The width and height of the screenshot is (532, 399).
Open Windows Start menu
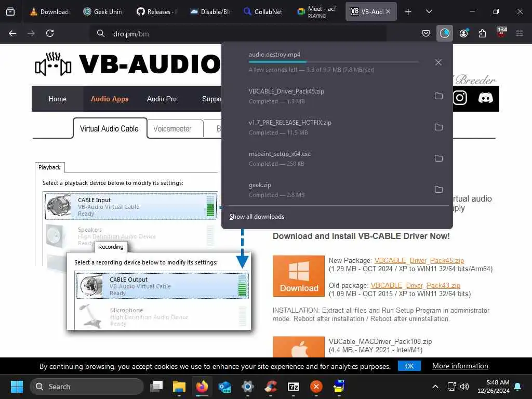[17, 387]
